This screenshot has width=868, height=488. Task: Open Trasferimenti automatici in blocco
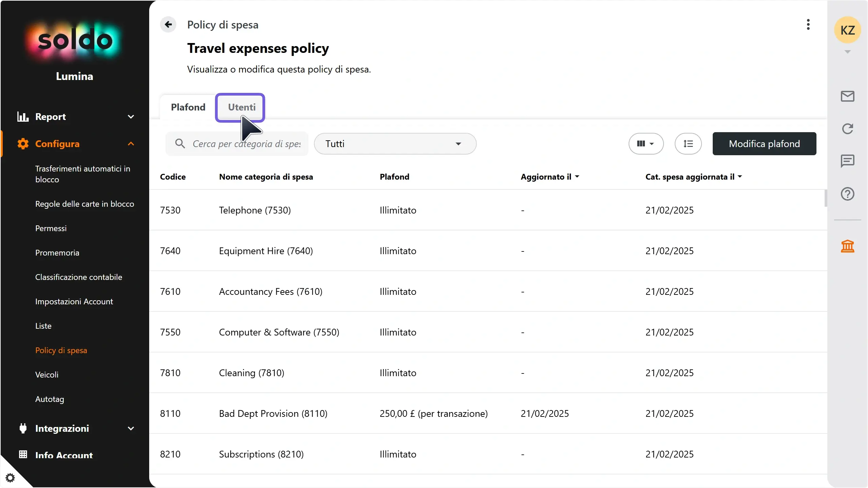click(x=83, y=174)
